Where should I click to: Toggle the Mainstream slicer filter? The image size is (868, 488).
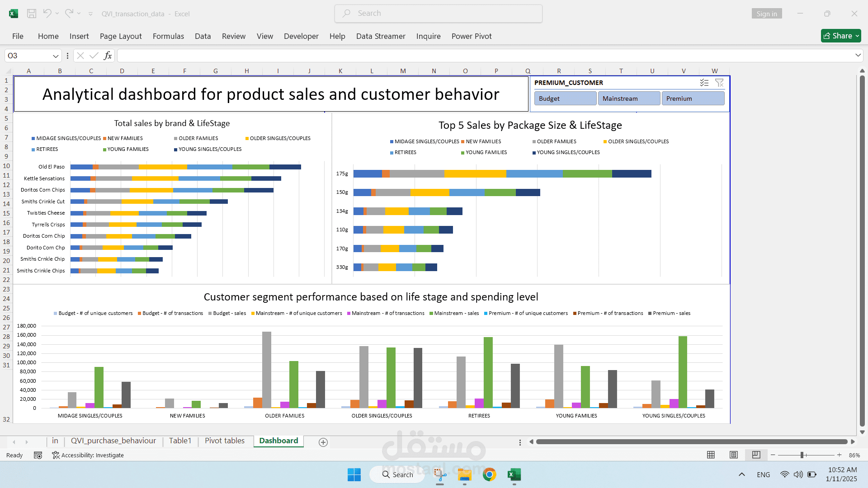tap(629, 98)
